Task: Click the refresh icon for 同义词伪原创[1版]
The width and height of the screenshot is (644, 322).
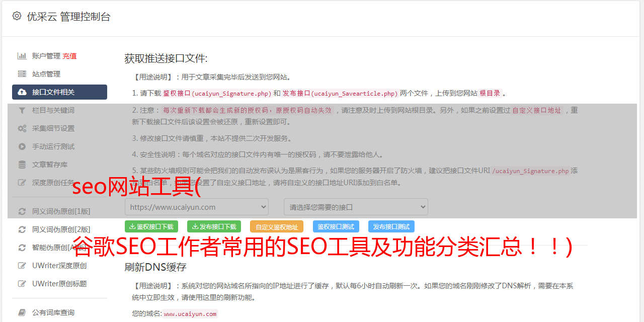Action: pyautogui.click(x=22, y=211)
